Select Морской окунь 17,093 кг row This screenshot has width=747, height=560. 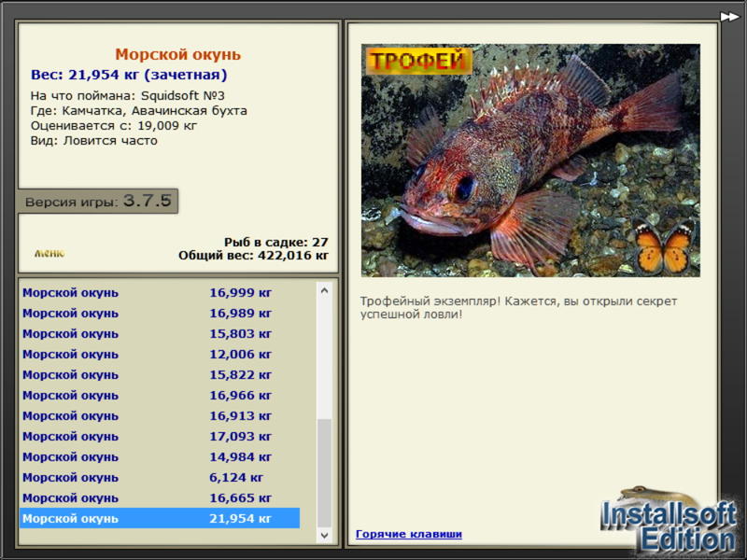click(160, 436)
